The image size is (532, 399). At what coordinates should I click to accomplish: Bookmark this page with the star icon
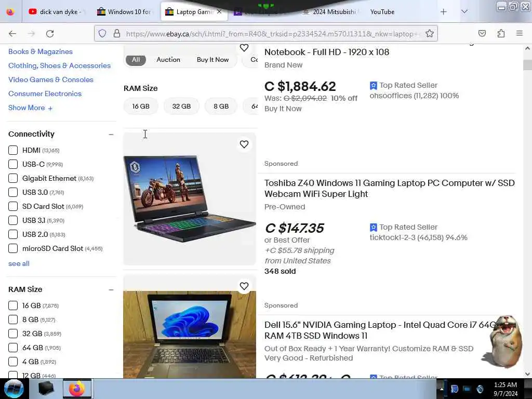click(430, 33)
